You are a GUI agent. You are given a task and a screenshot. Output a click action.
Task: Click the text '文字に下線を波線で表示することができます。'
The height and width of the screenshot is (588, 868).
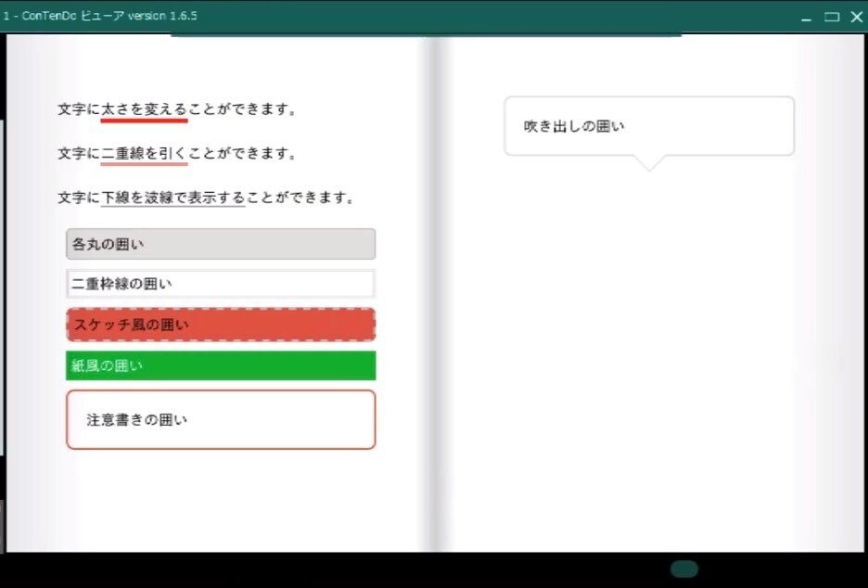[206, 198]
